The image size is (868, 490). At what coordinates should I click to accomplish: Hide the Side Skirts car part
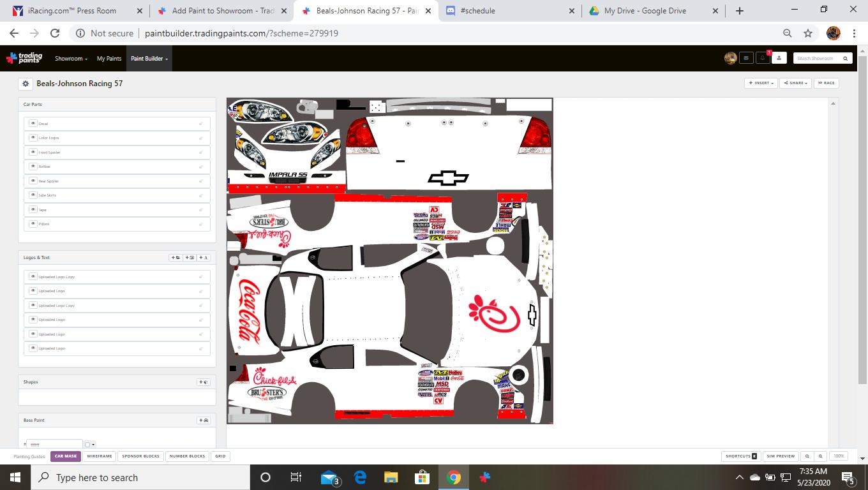click(33, 195)
